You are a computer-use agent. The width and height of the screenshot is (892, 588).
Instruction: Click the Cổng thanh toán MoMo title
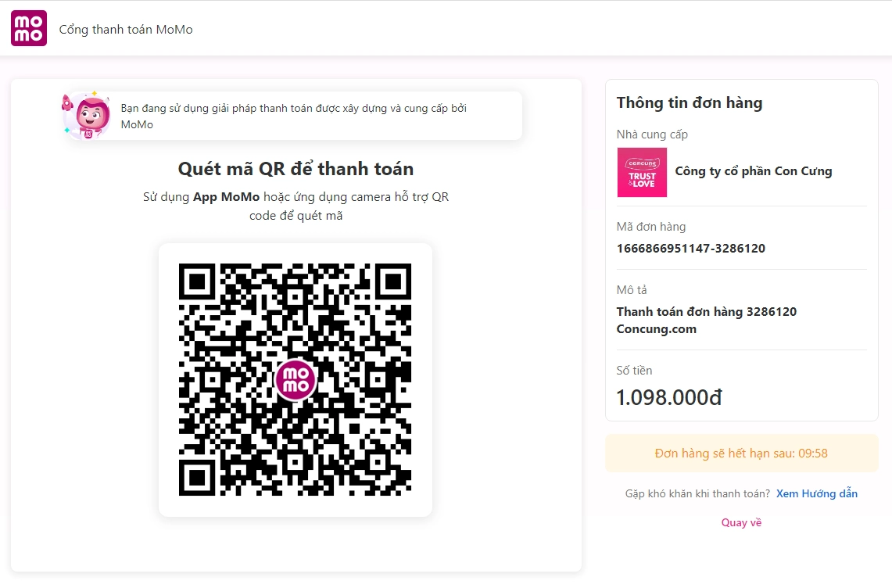click(126, 30)
